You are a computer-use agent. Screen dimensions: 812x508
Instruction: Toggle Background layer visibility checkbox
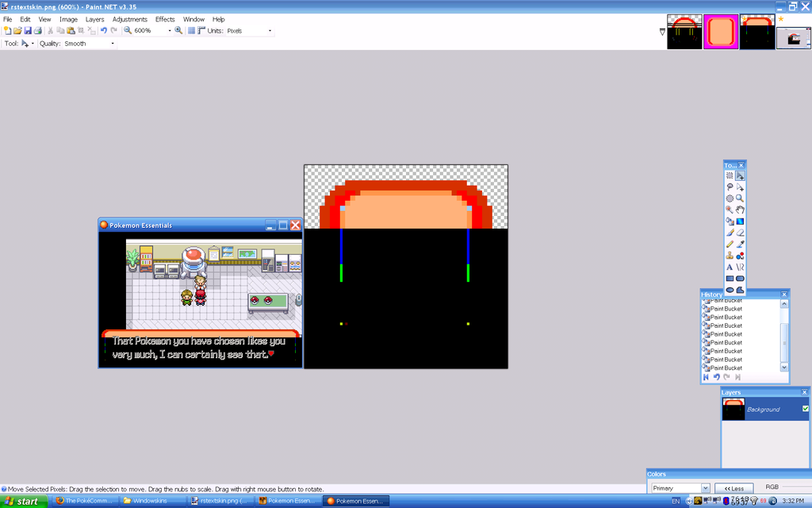806,409
